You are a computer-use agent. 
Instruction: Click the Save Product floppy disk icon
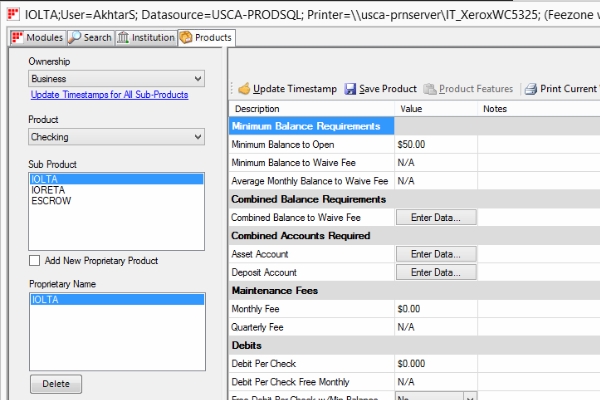click(350, 89)
